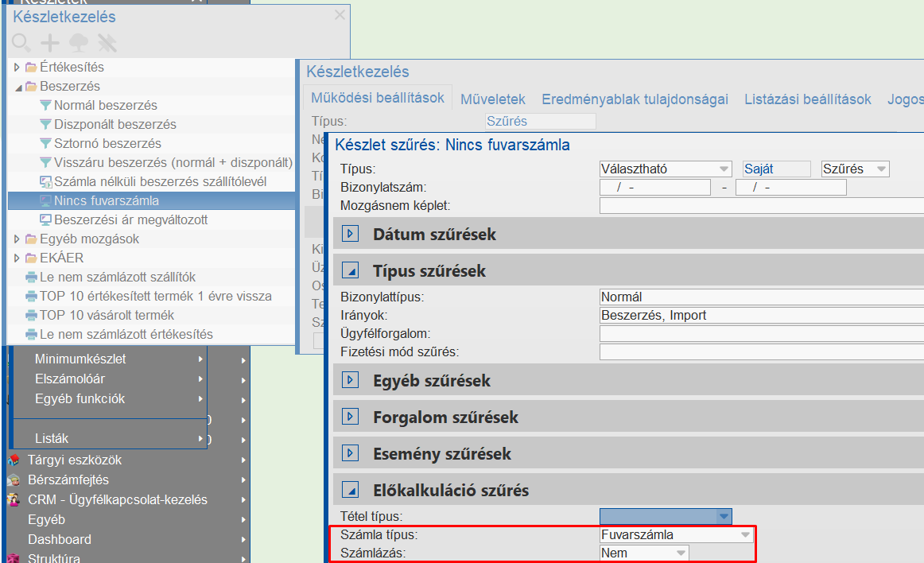Viewport: 924px width, 563px height.
Task: Click funnel icon of Visszáru beszerzés
Action: (x=45, y=163)
